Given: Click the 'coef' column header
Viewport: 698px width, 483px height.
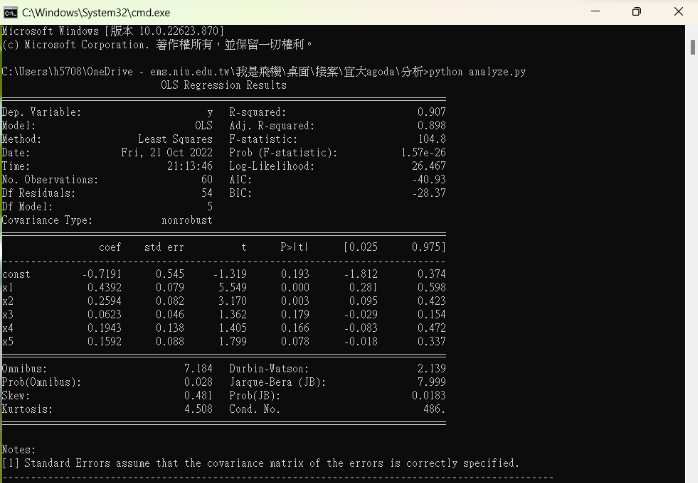Looking at the screenshot, I should point(110,246).
